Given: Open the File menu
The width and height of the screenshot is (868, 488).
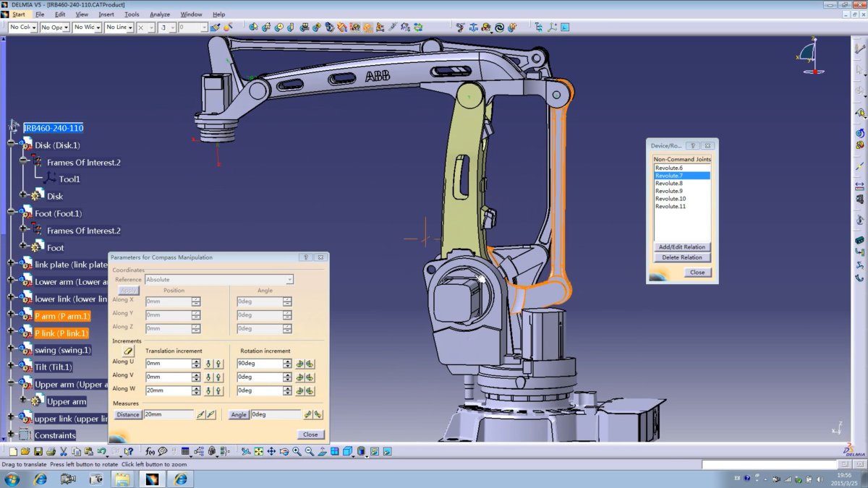Looking at the screenshot, I should click(39, 14).
